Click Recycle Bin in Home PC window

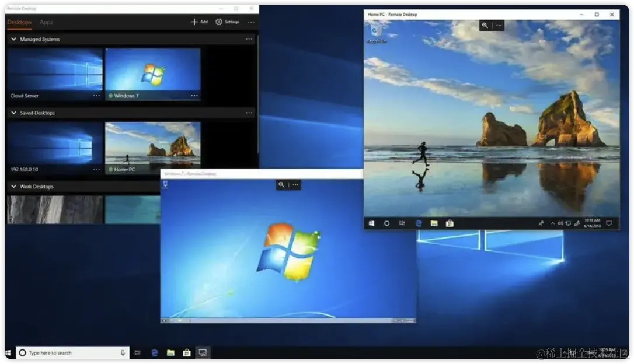point(376,33)
